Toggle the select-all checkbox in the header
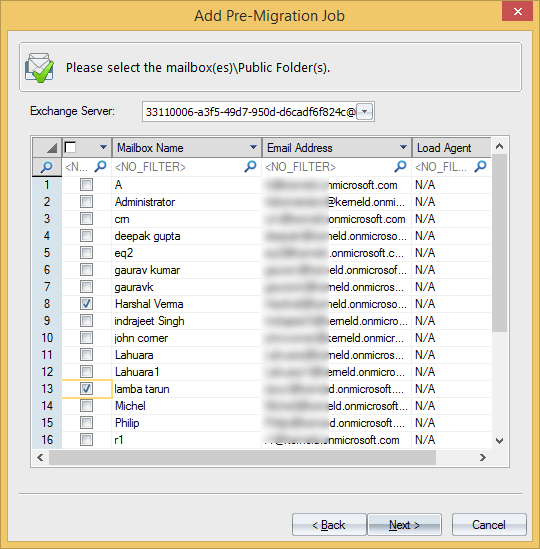Image resolution: width=540 pixels, height=549 pixels. [x=70, y=147]
